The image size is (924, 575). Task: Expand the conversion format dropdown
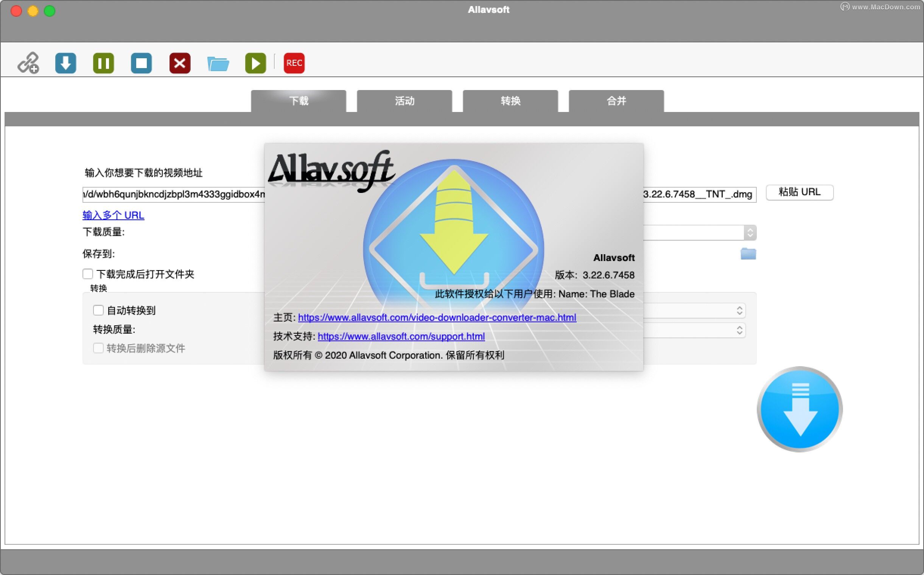tap(739, 311)
